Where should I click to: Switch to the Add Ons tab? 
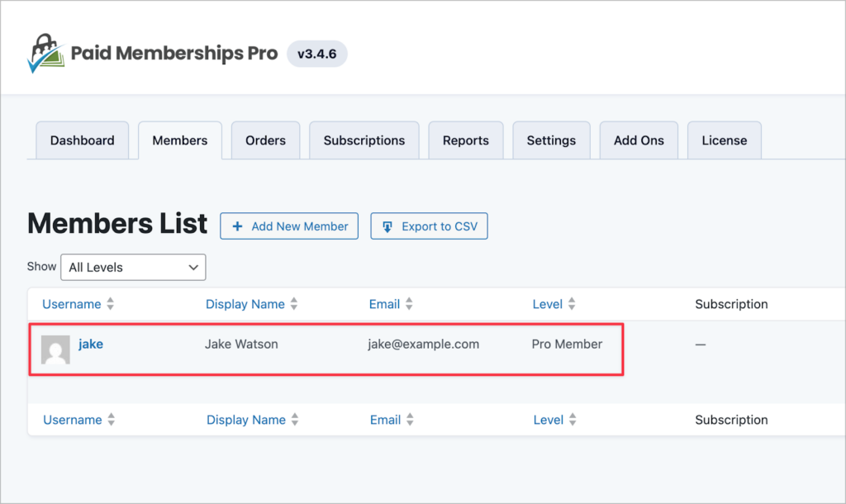(x=639, y=140)
